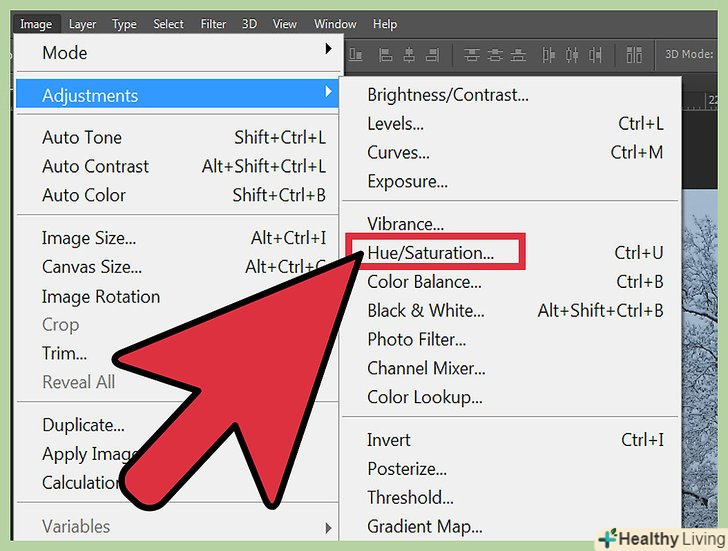Viewport: 728px width, 551px height.
Task: Click the Distribute horizontal centers icon
Action: click(x=572, y=55)
